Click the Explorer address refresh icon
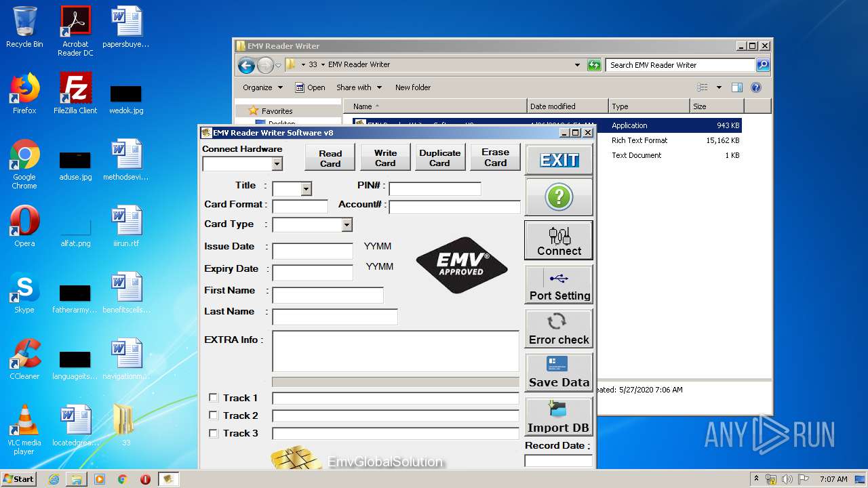This screenshot has height=488, width=868. [x=594, y=65]
